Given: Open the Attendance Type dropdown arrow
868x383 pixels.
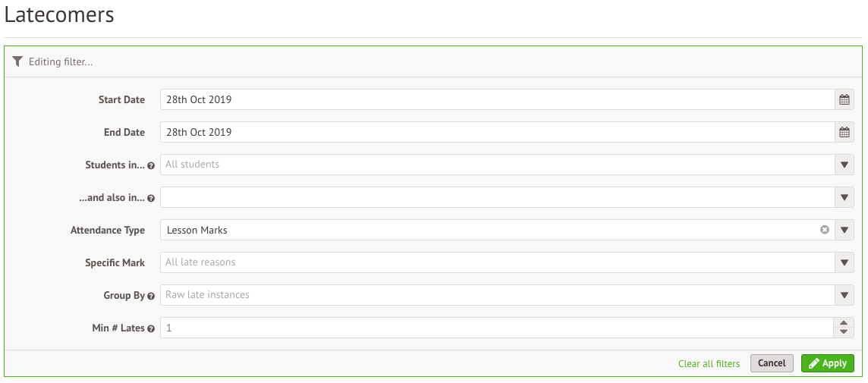Looking at the screenshot, I should click(844, 230).
